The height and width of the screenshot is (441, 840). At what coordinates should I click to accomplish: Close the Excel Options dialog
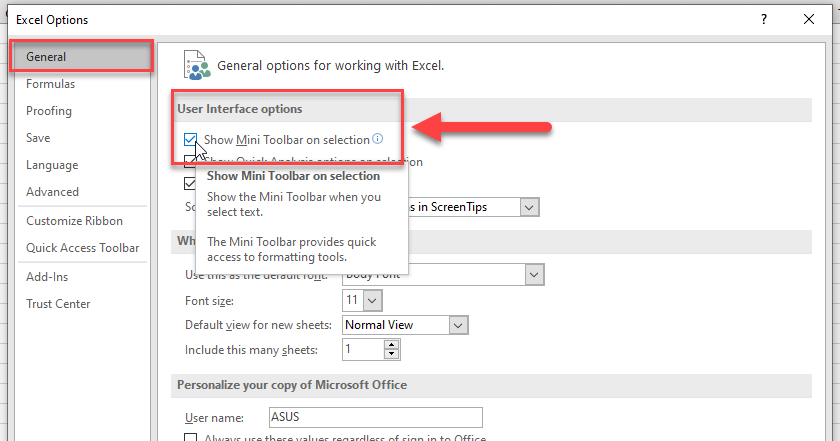809,19
